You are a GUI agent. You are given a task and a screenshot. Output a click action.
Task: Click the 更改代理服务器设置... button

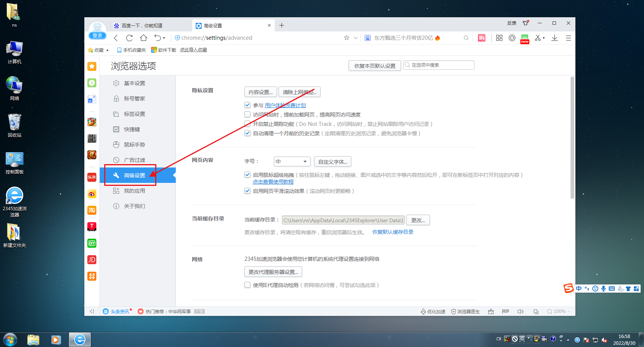[x=273, y=272]
